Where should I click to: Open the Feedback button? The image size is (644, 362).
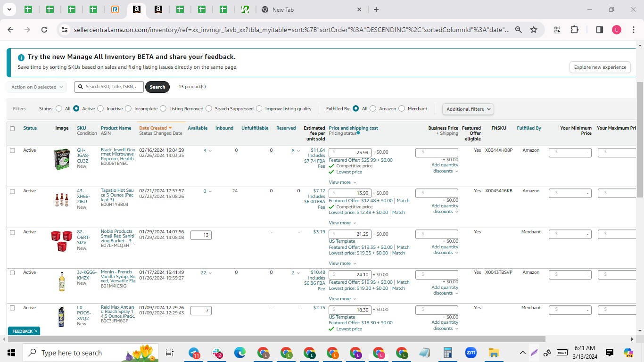pos(22,331)
